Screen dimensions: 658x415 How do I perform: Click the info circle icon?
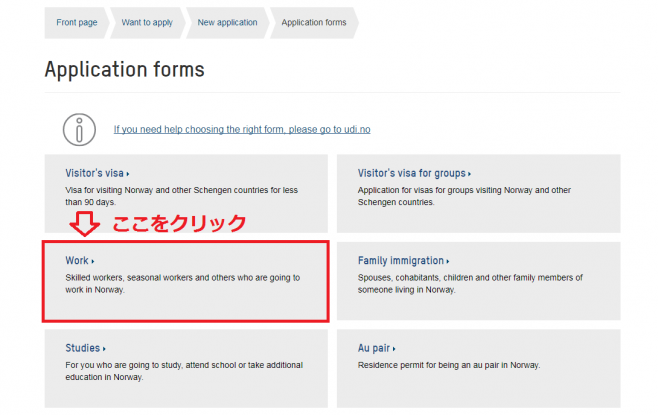coord(78,129)
